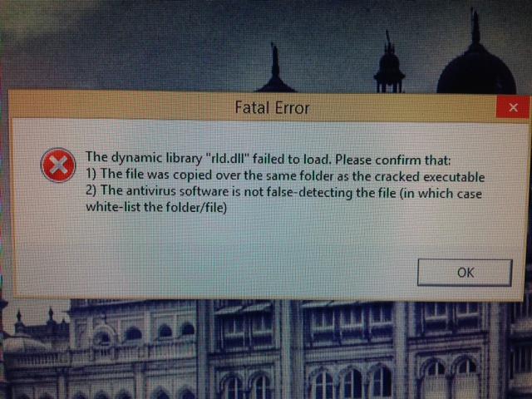The height and width of the screenshot is (399, 532).
Task: Click the "Fatal Error" title text
Action: (x=272, y=107)
